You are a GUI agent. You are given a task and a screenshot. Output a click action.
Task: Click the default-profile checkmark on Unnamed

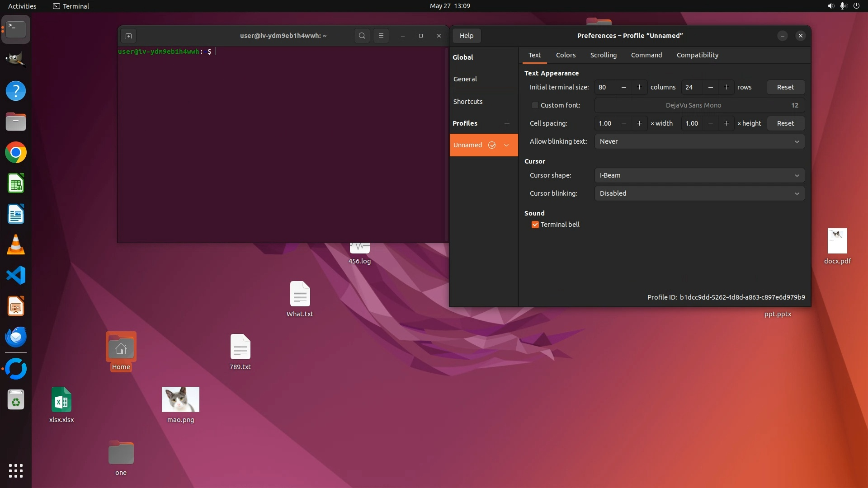(492, 145)
